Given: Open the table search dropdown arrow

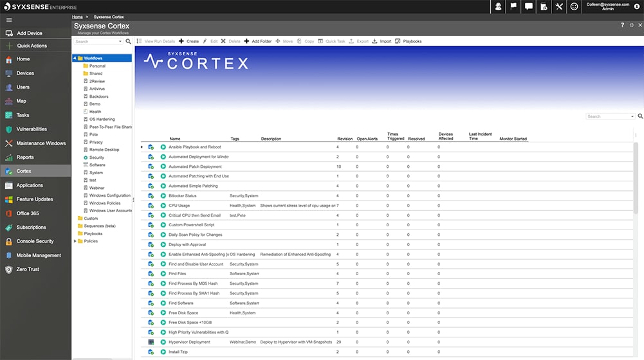Looking at the screenshot, I should (x=632, y=116).
